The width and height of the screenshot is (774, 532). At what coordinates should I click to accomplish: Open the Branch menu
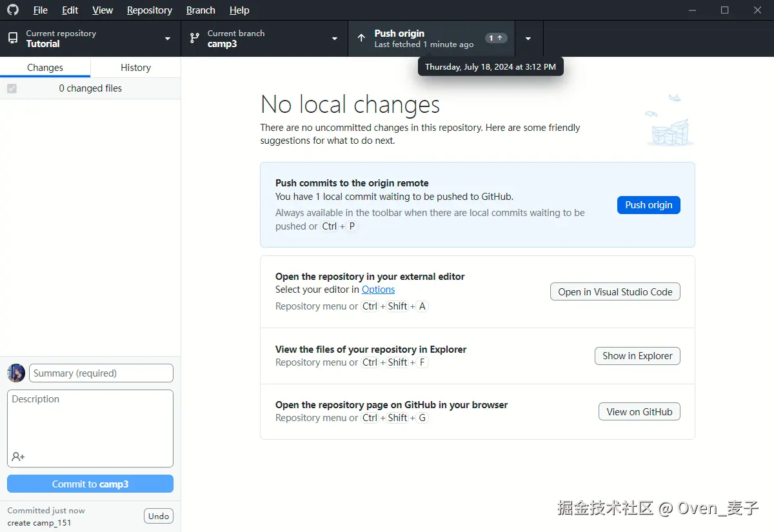click(201, 10)
